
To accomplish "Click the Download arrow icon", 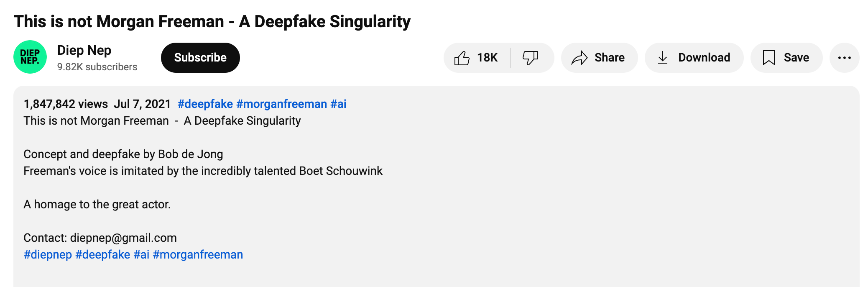I will pos(663,58).
